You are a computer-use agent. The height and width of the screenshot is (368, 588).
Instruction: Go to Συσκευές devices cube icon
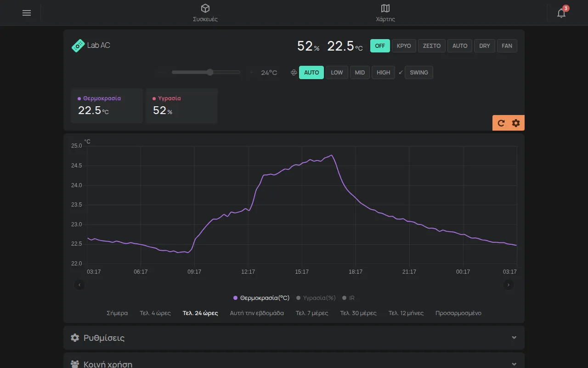click(205, 8)
